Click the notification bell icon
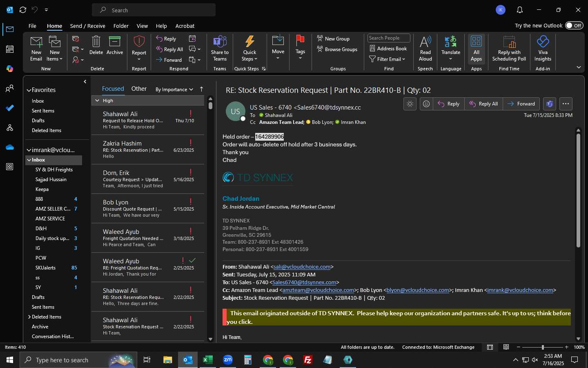 point(520,10)
